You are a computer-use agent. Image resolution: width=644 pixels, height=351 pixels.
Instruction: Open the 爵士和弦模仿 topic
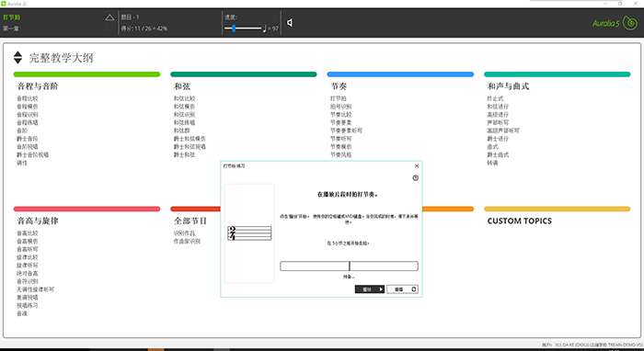[x=190, y=139]
